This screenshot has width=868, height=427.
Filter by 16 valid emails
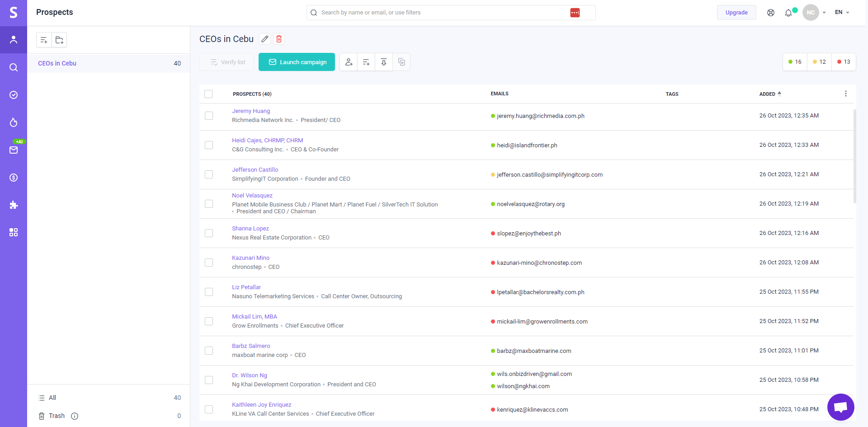[795, 62]
